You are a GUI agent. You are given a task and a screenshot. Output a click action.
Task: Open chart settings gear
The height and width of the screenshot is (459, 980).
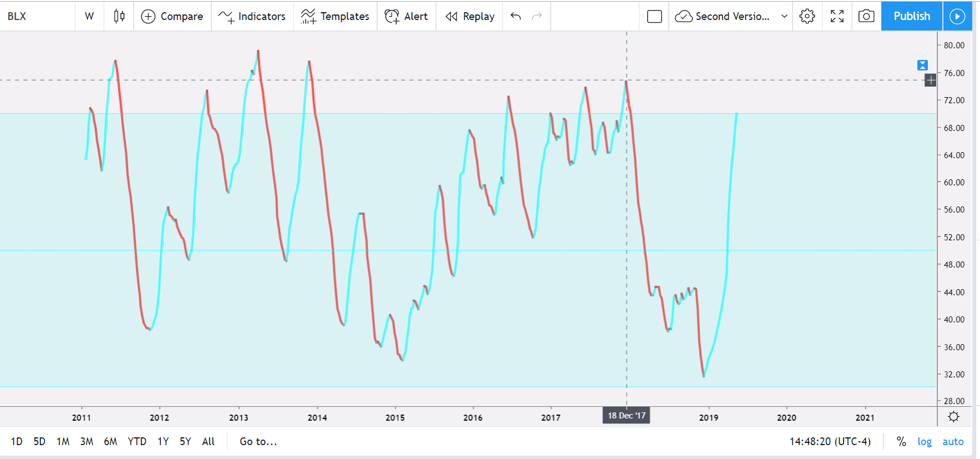(808, 16)
